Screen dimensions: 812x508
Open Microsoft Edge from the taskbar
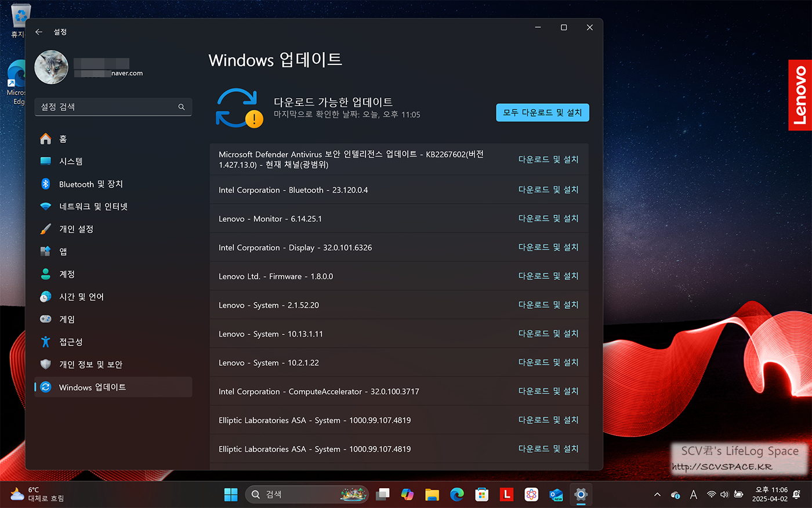point(457,495)
